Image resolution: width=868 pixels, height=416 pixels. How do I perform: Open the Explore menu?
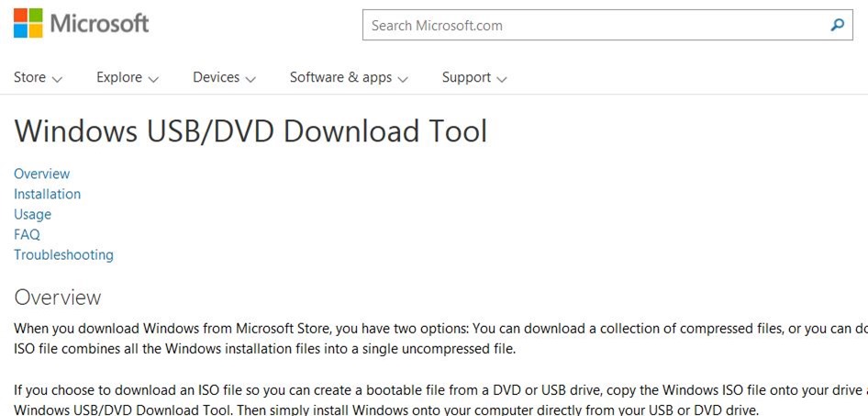click(x=128, y=77)
